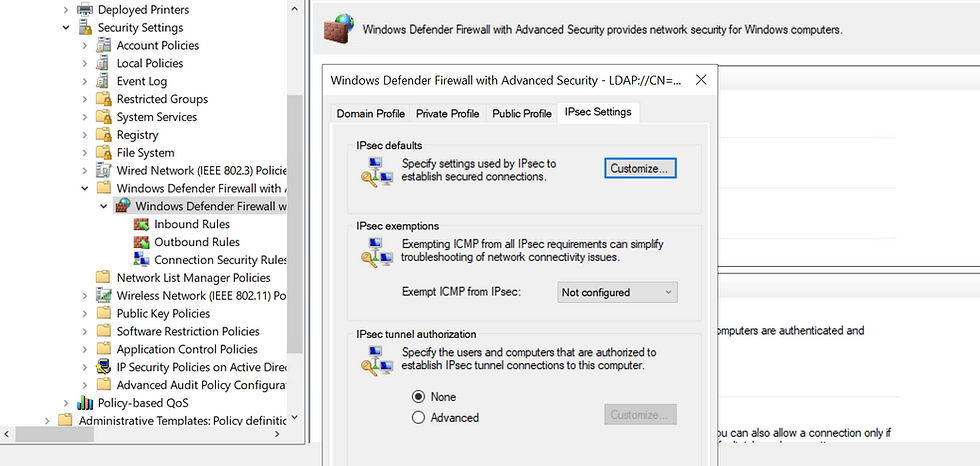Click the Windows Defender Firewall folder icon

point(104,188)
